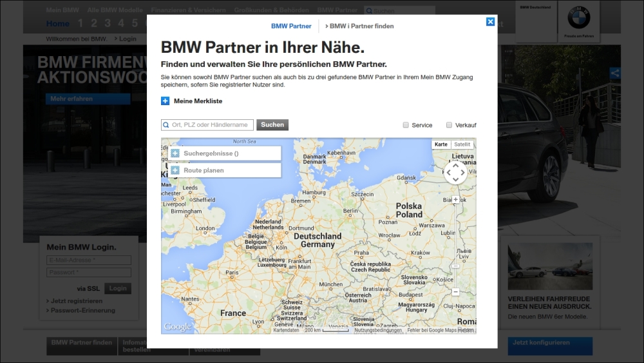Click the blue plus icon beside Meine Merkliste

pos(165,101)
